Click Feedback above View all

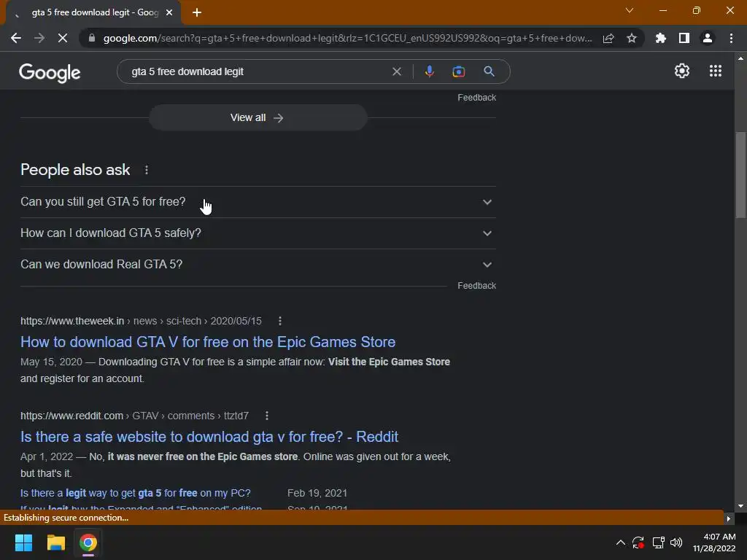tap(477, 98)
